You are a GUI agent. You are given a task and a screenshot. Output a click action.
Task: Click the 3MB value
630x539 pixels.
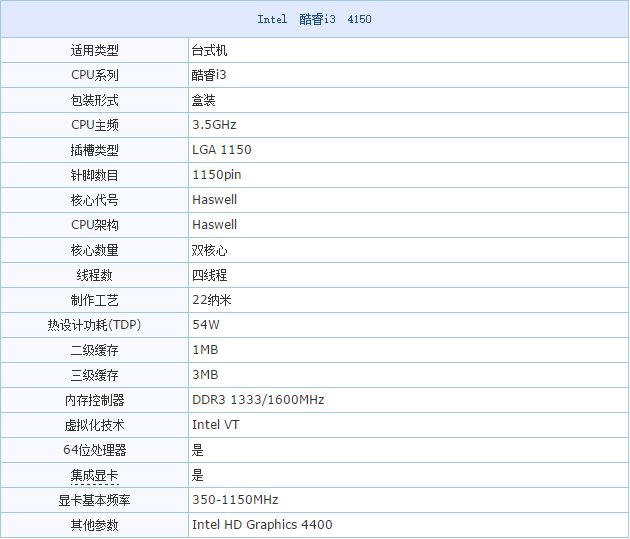tap(205, 374)
